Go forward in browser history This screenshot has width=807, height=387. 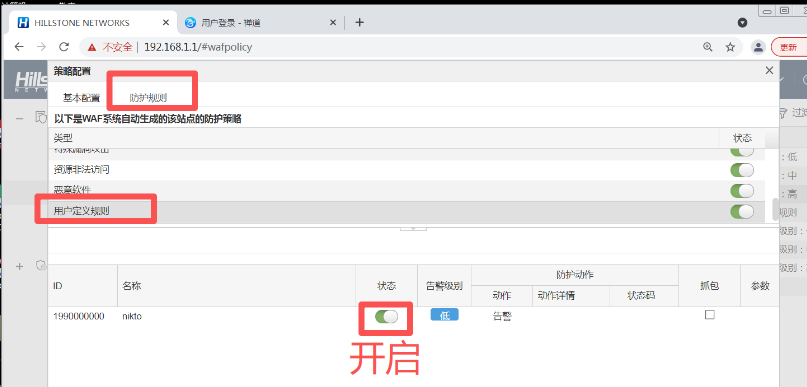[x=42, y=47]
